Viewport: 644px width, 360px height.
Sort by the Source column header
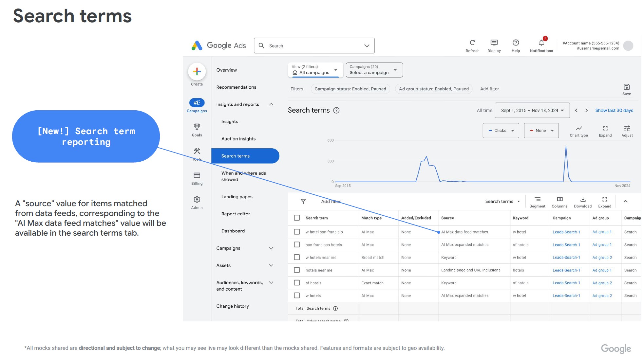(447, 218)
